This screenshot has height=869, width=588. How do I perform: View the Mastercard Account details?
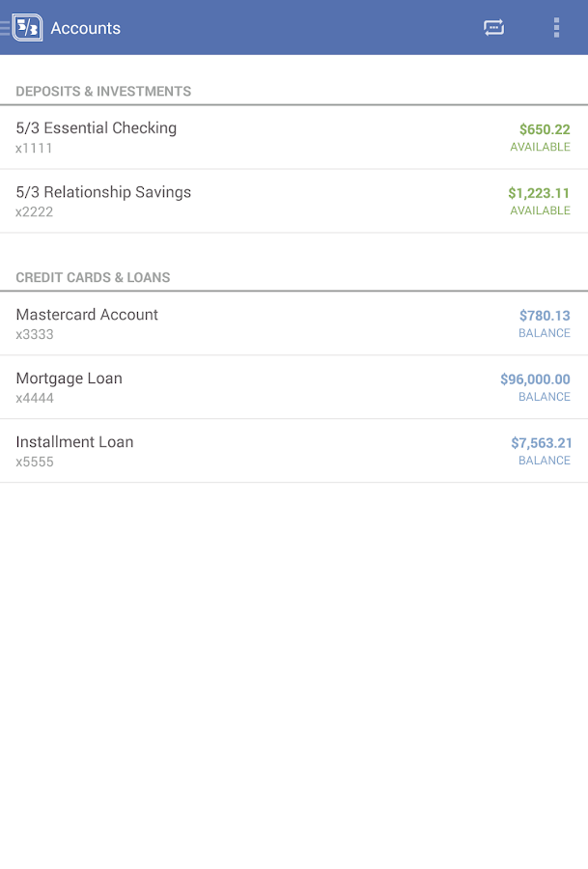[87, 315]
